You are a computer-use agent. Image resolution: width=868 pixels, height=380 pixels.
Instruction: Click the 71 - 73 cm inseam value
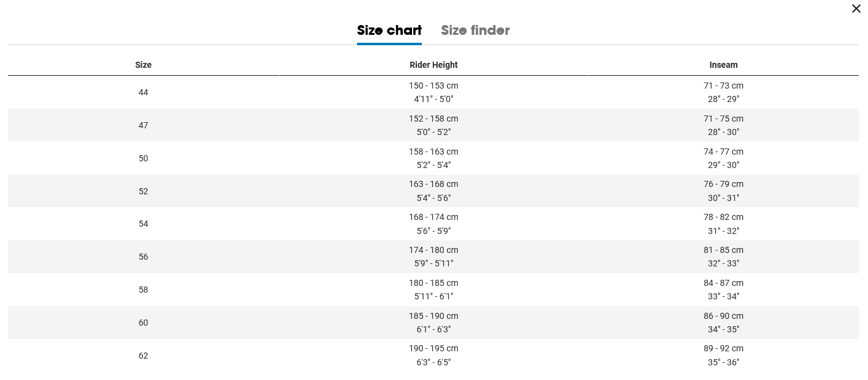(723, 86)
